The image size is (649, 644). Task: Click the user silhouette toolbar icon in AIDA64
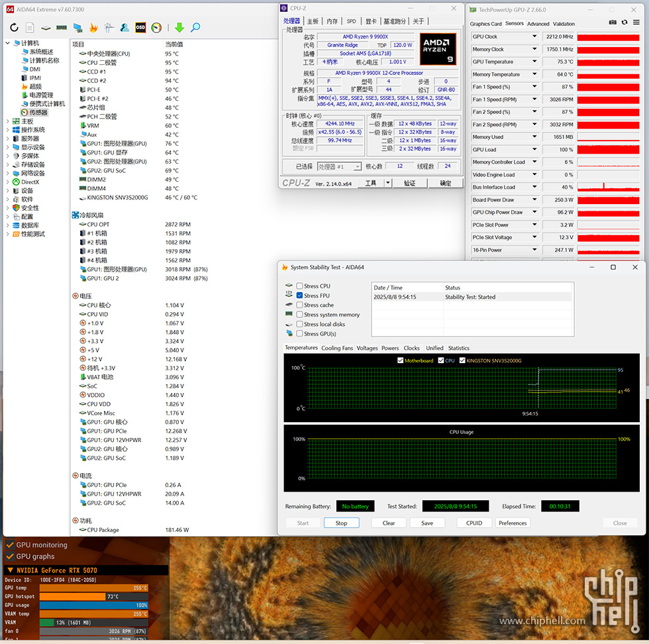coord(125,28)
